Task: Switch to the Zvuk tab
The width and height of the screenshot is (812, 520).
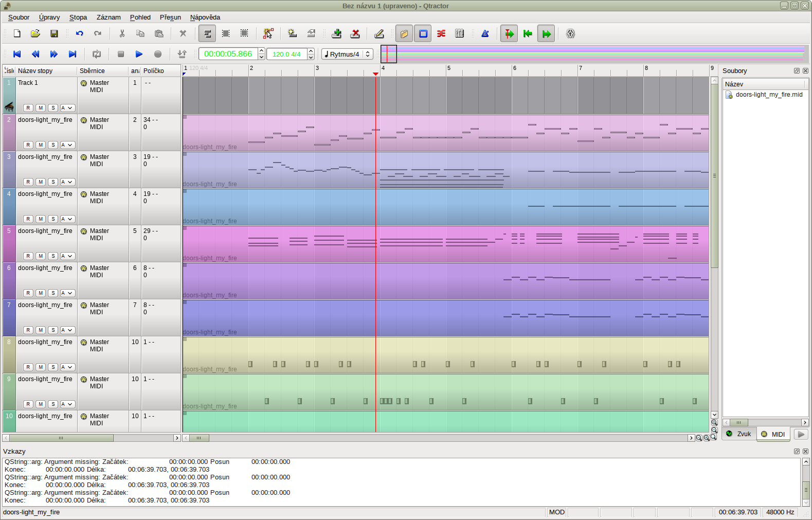Action: pyautogui.click(x=739, y=434)
